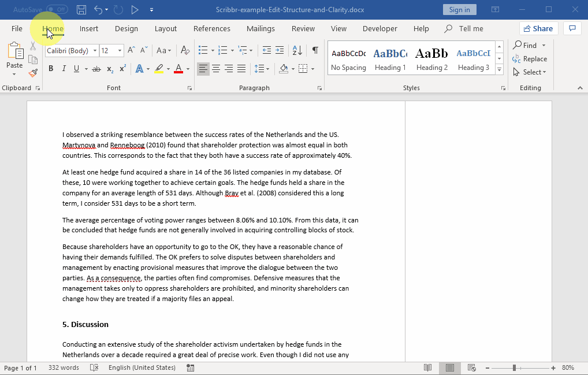
Task: Click the Save icon in title bar
Action: (x=81, y=9)
